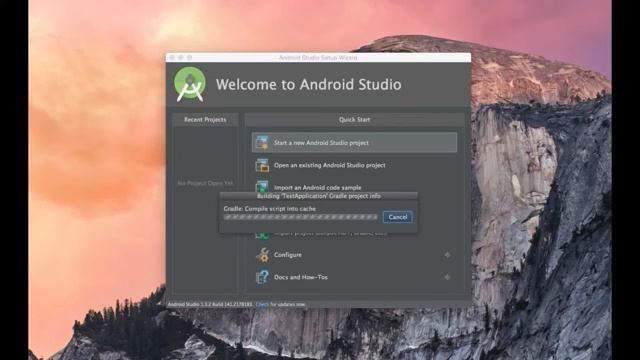Click the Building 'TestApplication' Gradle dialog title

319,196
